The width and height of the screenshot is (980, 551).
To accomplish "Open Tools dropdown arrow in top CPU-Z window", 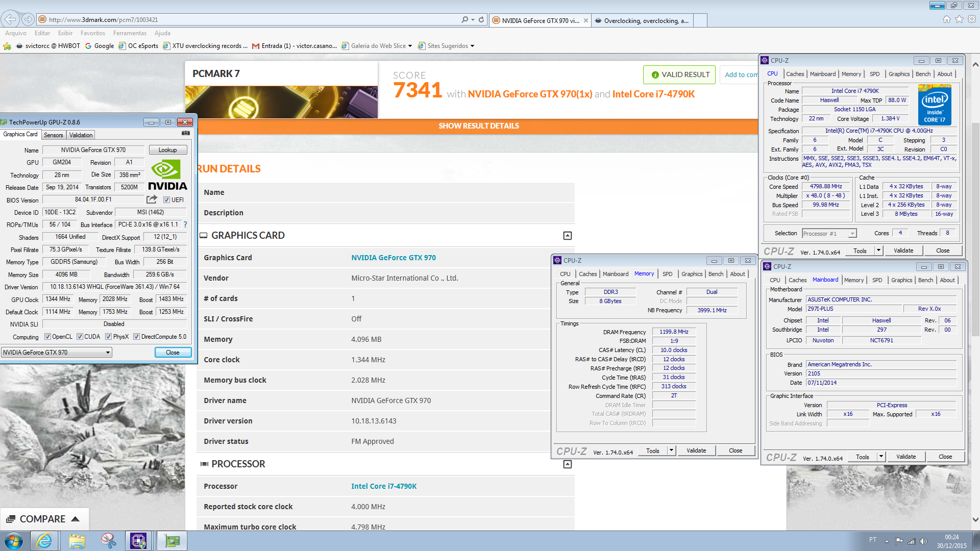I will tap(878, 251).
